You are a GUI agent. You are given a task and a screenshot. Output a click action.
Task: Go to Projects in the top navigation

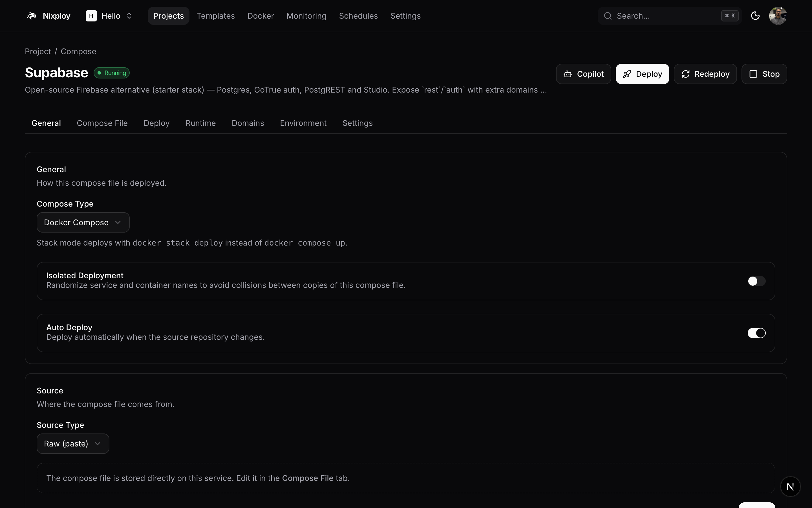(168, 16)
